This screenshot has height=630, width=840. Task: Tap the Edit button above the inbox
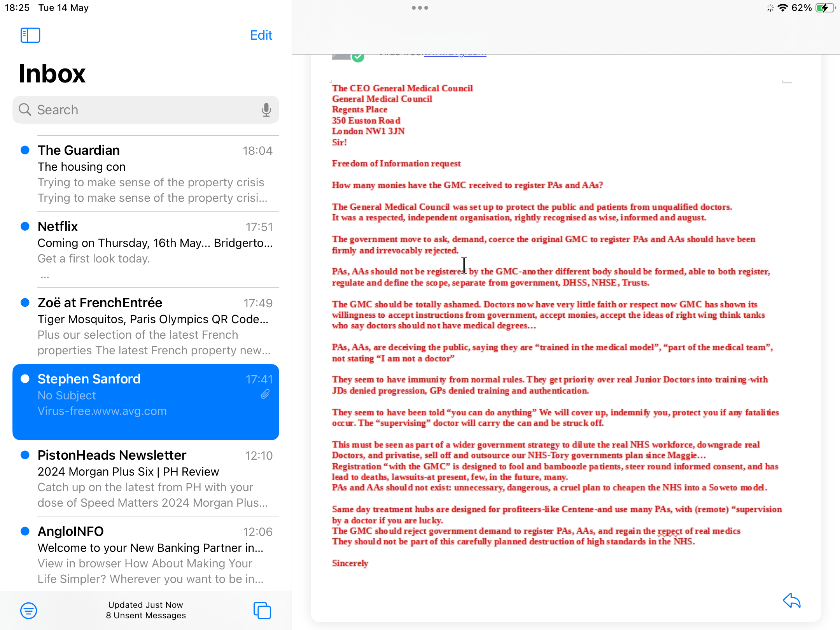pos(261,35)
